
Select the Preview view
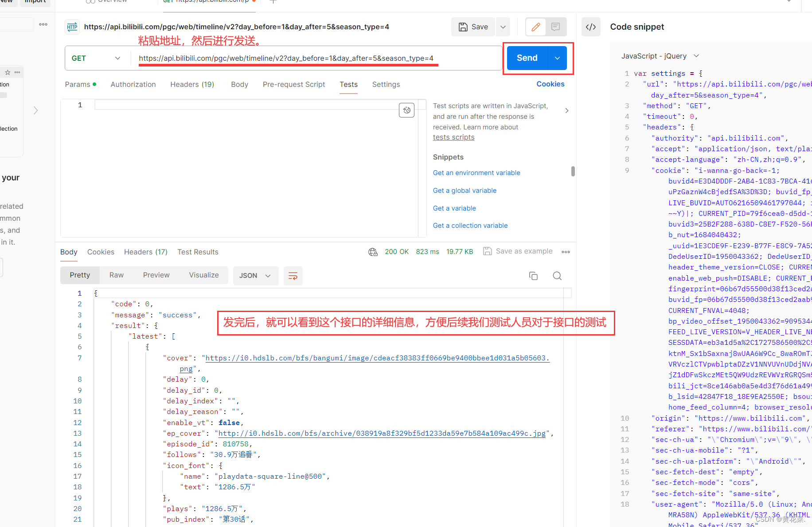tap(156, 275)
